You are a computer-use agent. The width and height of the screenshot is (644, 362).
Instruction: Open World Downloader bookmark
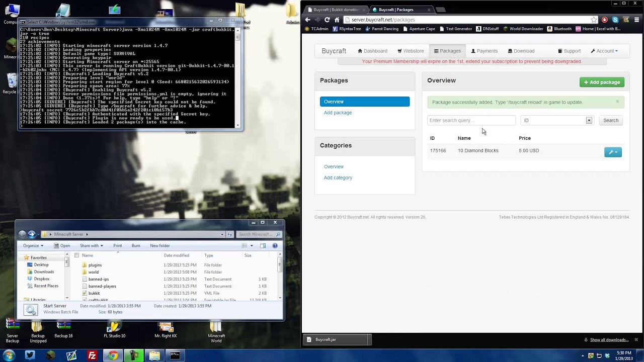click(523, 29)
